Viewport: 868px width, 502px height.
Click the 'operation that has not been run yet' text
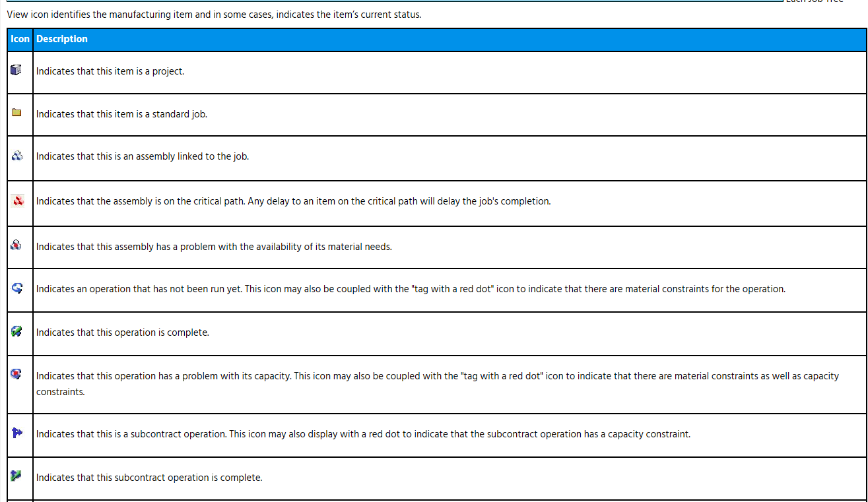pos(411,289)
